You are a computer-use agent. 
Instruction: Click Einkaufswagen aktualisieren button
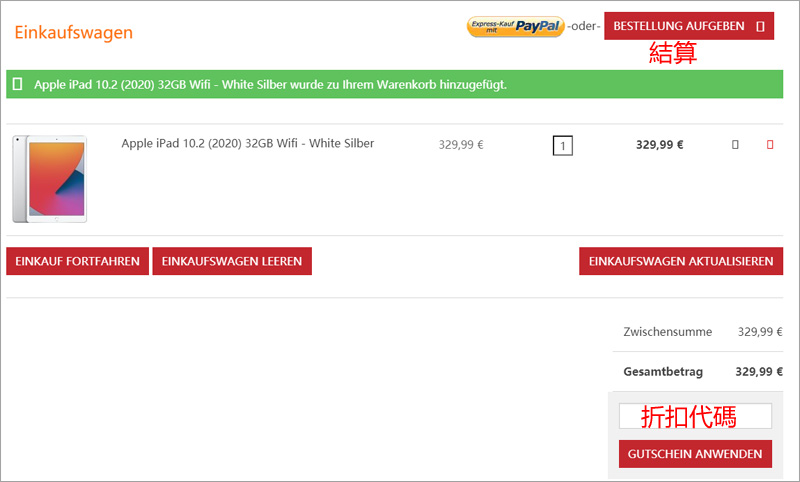coord(681,261)
